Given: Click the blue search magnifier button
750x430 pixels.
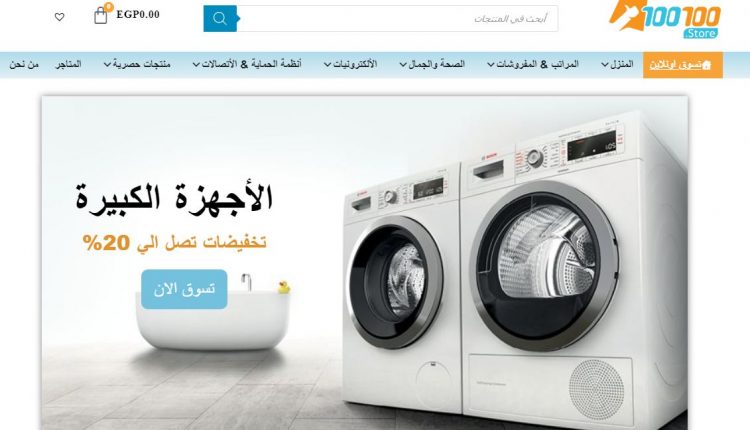Looking at the screenshot, I should pos(220,19).
